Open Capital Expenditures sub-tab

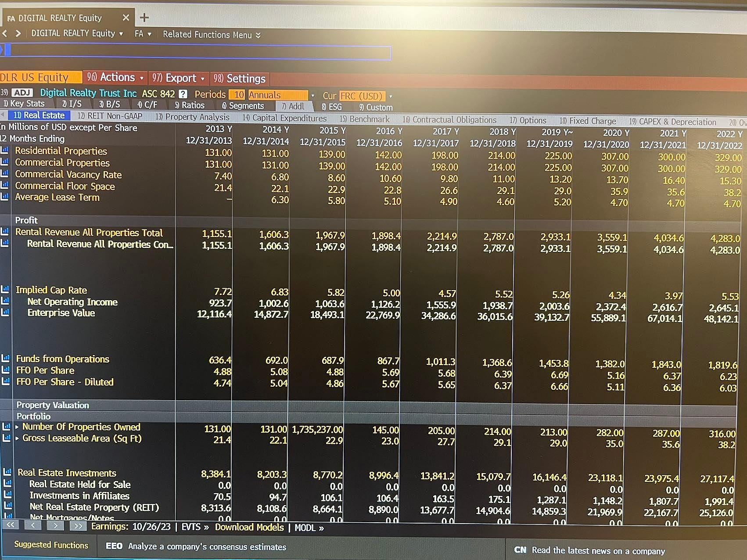[x=284, y=118]
